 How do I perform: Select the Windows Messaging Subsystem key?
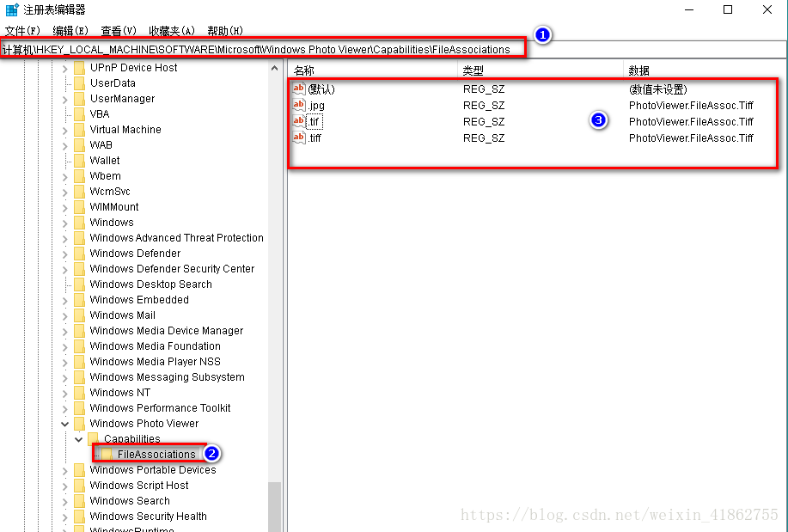click(x=167, y=377)
